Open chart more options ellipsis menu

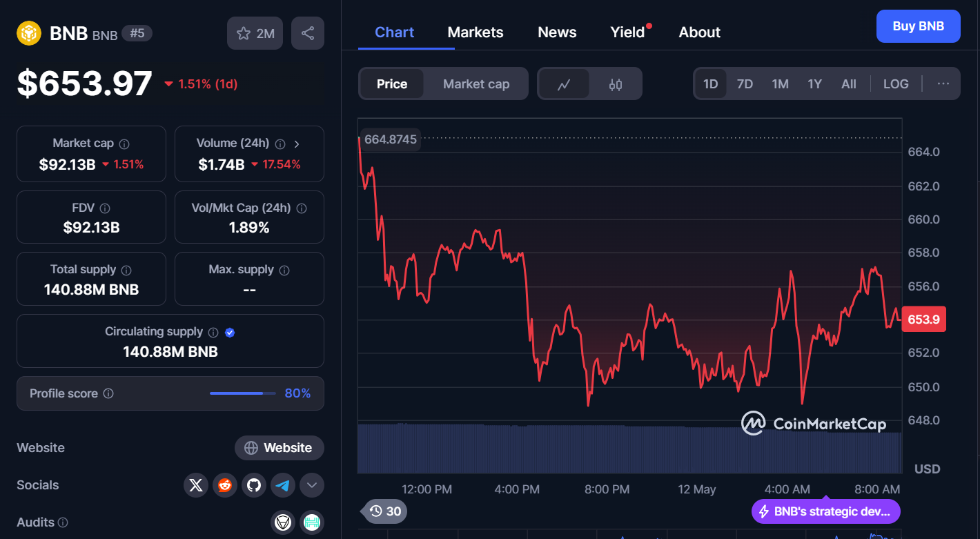[x=943, y=84]
